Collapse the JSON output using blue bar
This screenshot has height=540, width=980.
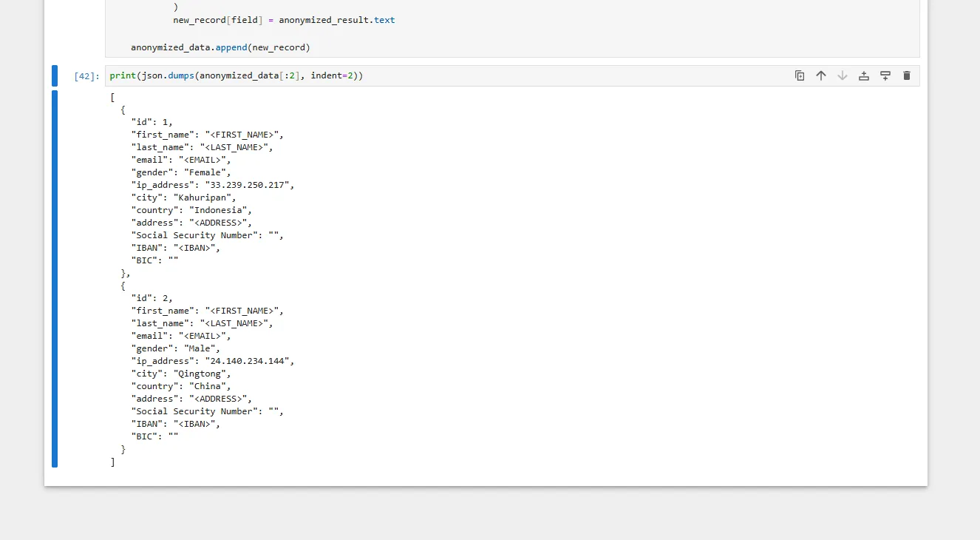click(x=55, y=279)
